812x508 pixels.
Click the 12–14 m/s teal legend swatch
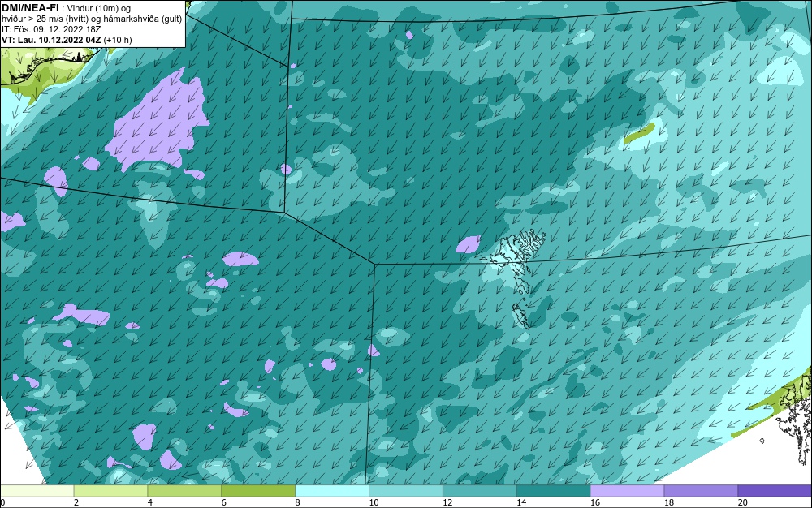point(480,491)
